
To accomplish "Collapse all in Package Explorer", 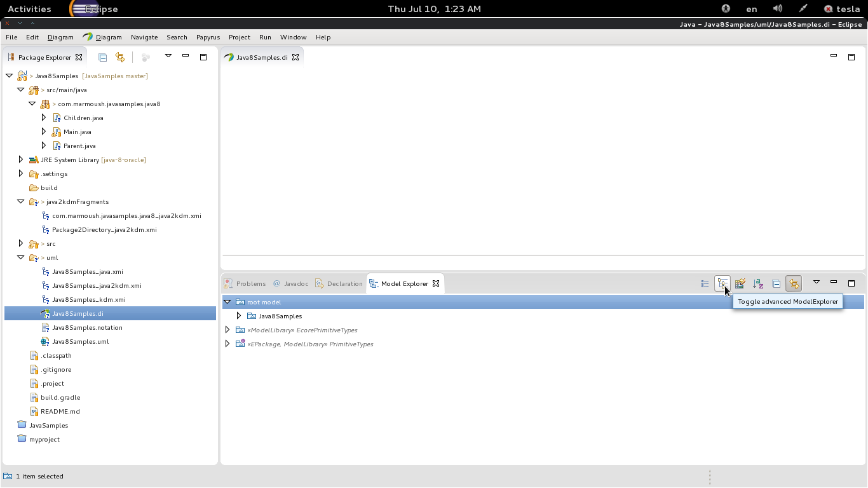I will point(102,57).
